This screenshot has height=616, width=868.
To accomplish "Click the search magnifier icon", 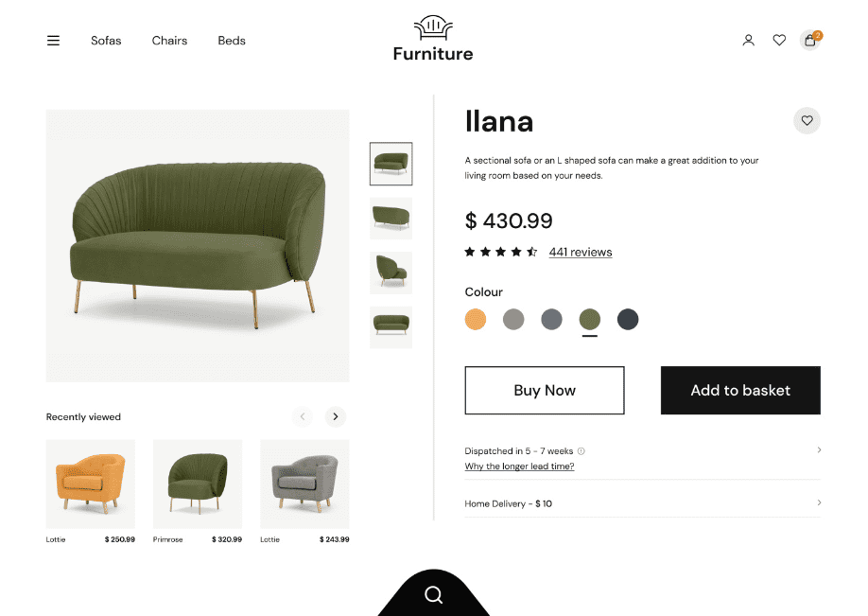I will (434, 594).
